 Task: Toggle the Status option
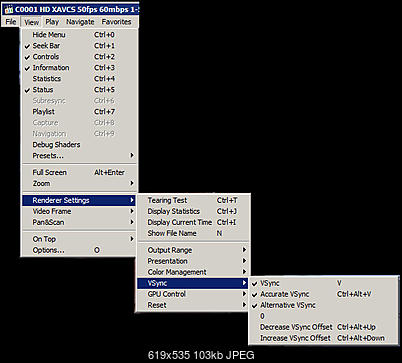[79, 90]
